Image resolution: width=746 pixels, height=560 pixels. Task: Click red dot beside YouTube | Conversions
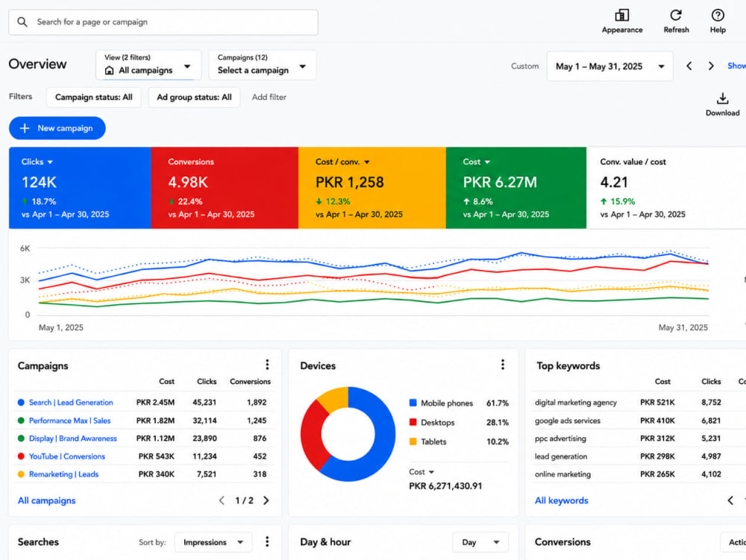pos(21,456)
